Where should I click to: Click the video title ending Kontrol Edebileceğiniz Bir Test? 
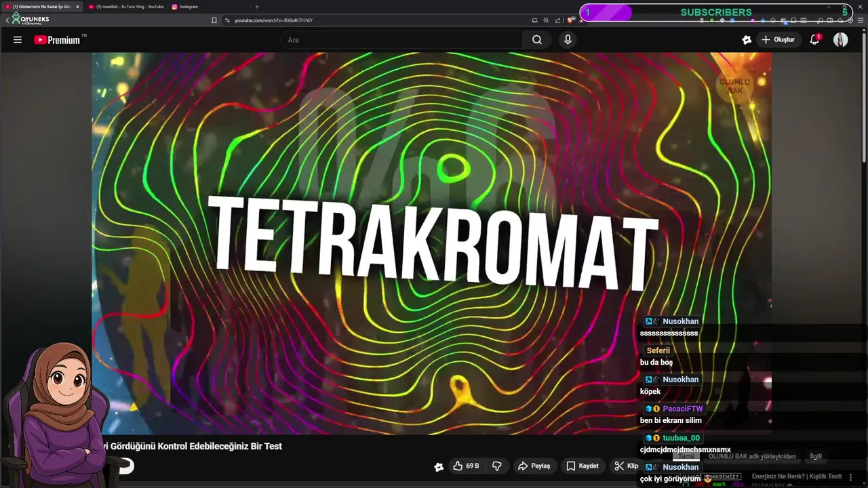click(x=192, y=446)
